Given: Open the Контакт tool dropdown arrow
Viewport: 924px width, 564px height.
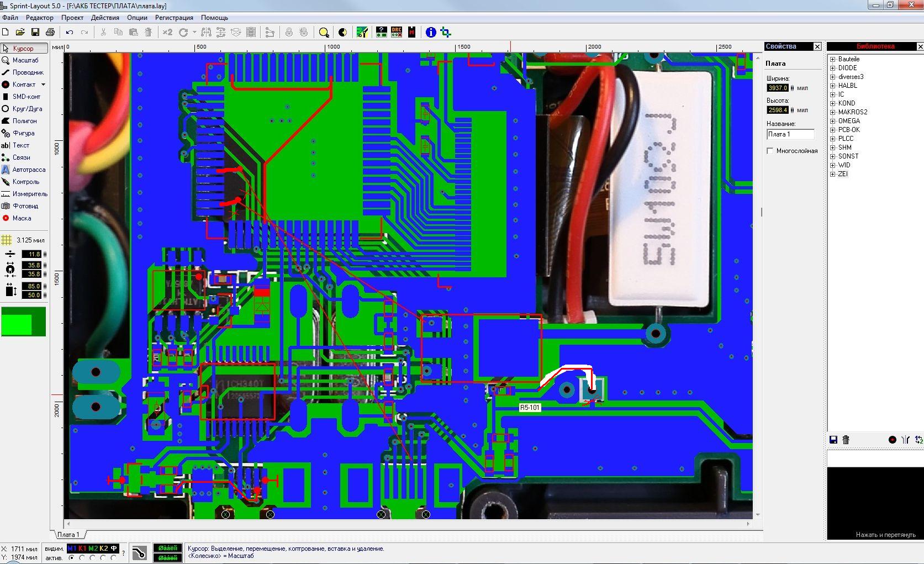Looking at the screenshot, I should tap(43, 85).
